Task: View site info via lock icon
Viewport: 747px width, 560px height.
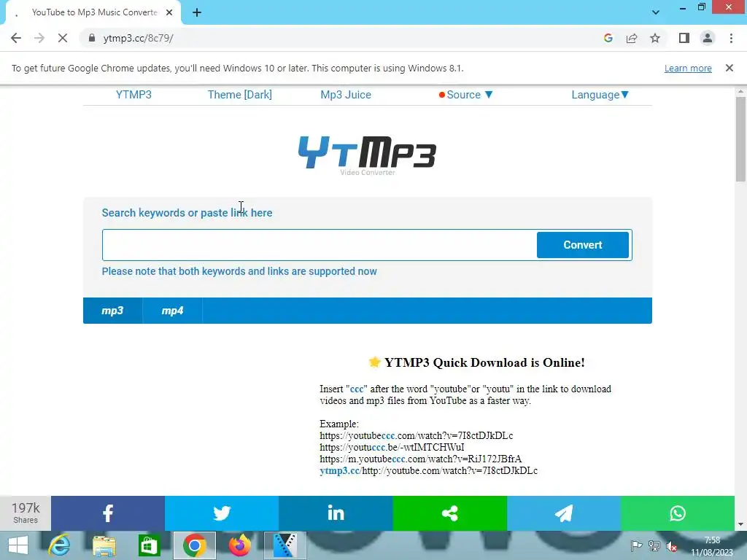Action: click(x=92, y=38)
